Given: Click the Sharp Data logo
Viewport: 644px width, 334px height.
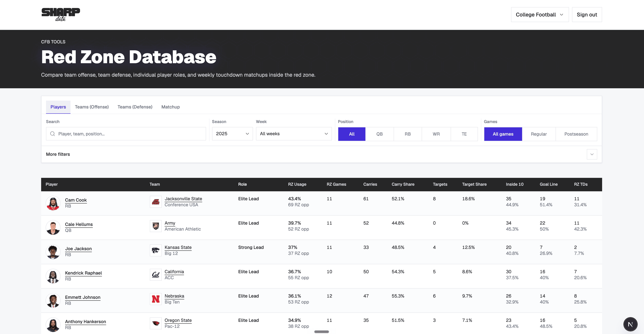Looking at the screenshot, I should (61, 15).
